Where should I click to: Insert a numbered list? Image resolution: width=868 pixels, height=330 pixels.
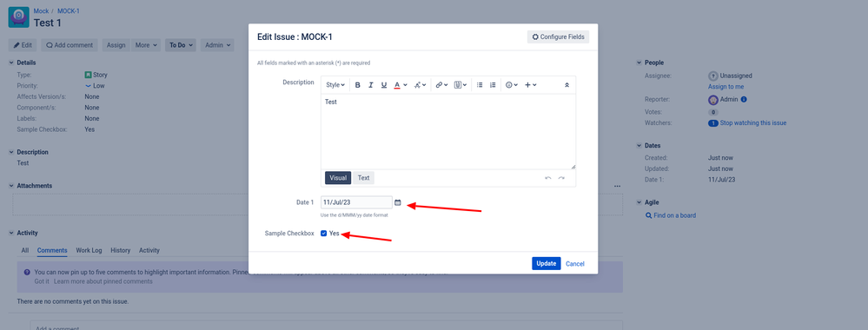pos(493,85)
